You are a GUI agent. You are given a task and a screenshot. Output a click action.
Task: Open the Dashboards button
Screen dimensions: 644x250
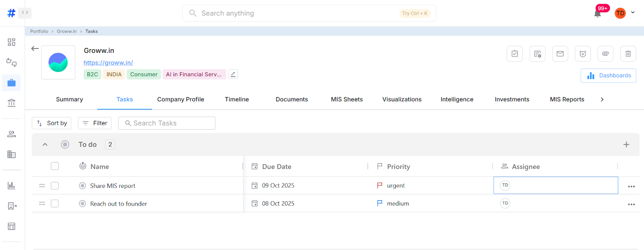(x=608, y=75)
